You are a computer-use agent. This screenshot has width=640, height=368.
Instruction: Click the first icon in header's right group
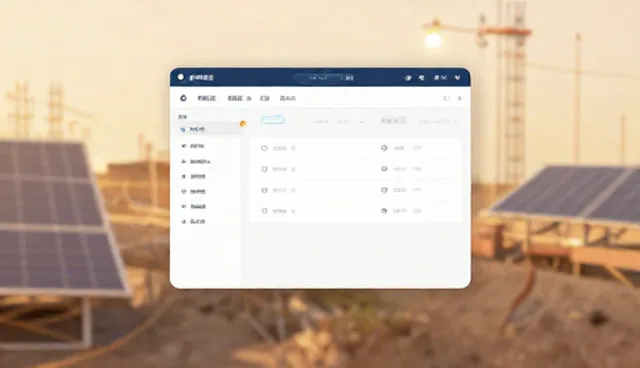coord(408,78)
